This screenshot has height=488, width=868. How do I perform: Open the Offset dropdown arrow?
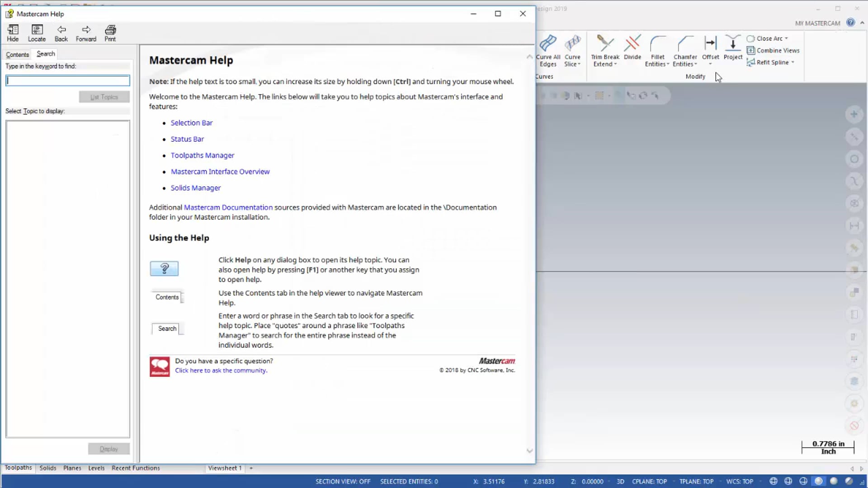point(710,64)
